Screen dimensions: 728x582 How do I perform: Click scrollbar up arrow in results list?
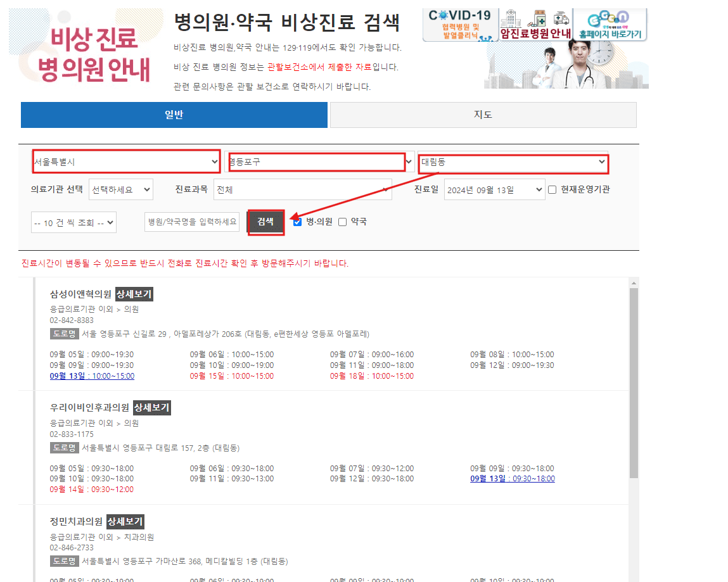(x=634, y=282)
